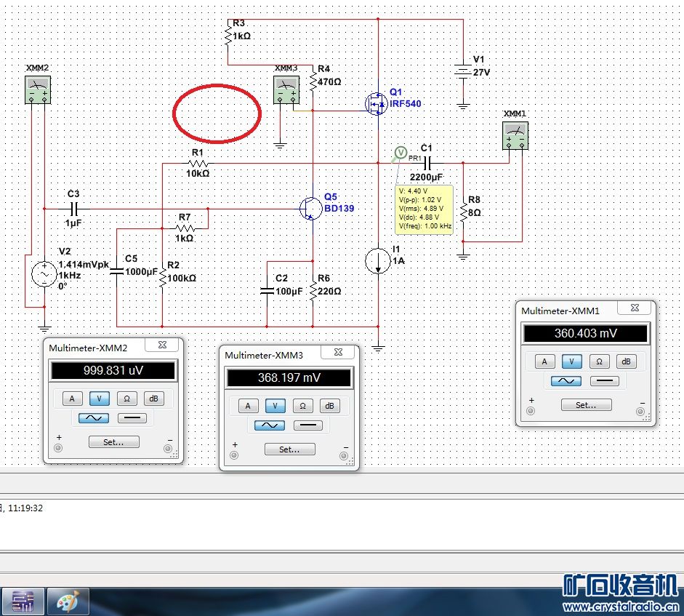
Task: Click the XMM3 multimeter instrument symbol
Action: pyautogui.click(x=286, y=90)
